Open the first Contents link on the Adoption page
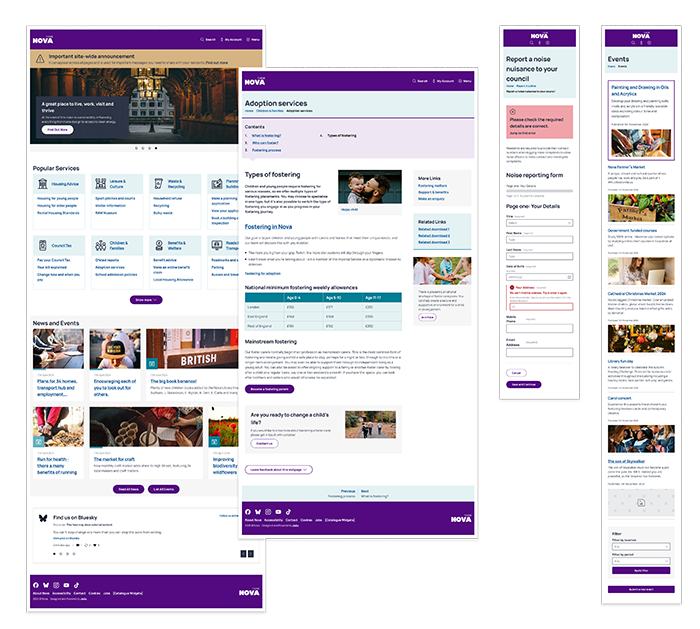The image size is (700, 629). click(x=267, y=135)
